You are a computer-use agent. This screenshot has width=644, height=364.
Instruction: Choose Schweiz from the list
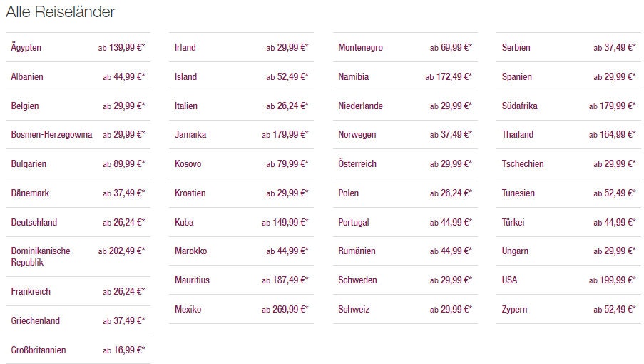353,310
